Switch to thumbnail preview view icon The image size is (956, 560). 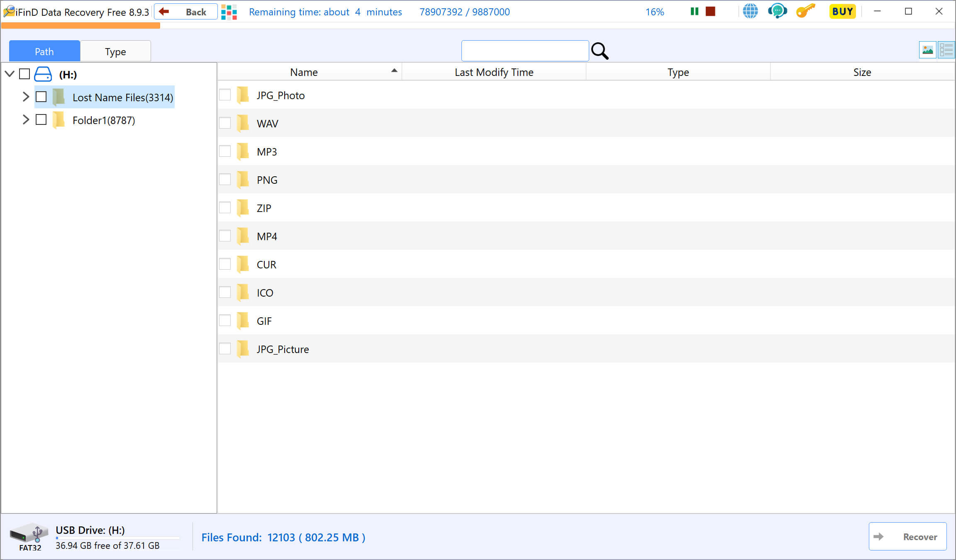coord(927,51)
